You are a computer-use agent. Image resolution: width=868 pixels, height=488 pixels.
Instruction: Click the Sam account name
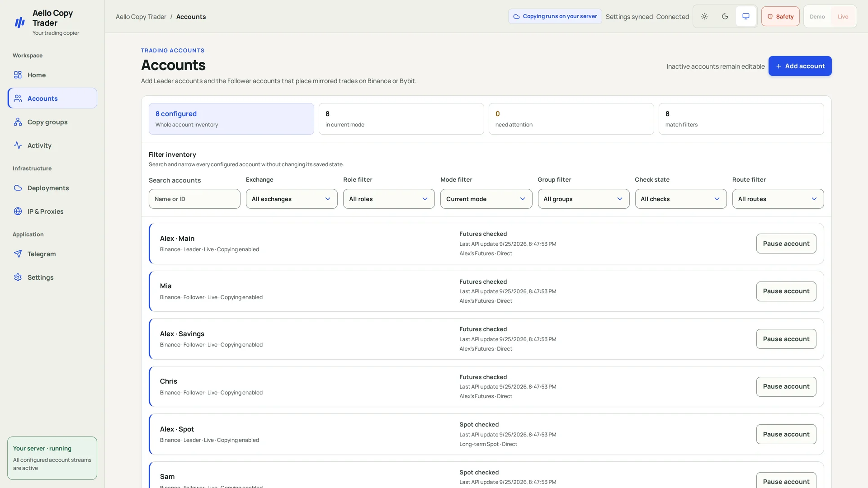coord(167,477)
